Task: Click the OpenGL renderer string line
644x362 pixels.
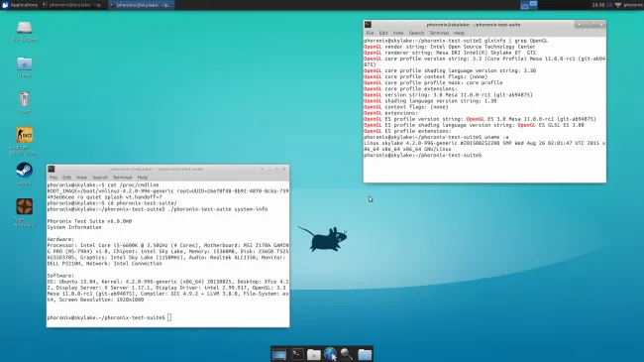Action: click(450, 53)
